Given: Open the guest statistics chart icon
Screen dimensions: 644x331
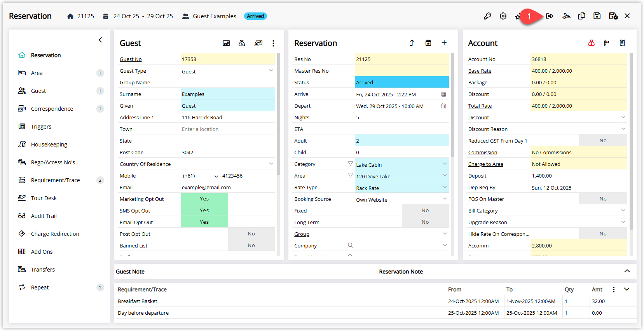Looking at the screenshot, I should click(x=258, y=43).
